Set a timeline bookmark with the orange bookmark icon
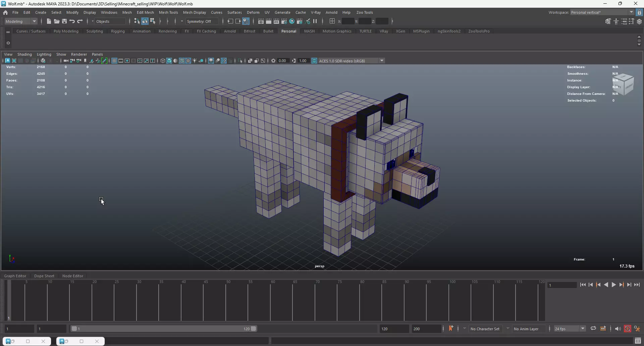The width and height of the screenshot is (644, 346). [x=451, y=329]
